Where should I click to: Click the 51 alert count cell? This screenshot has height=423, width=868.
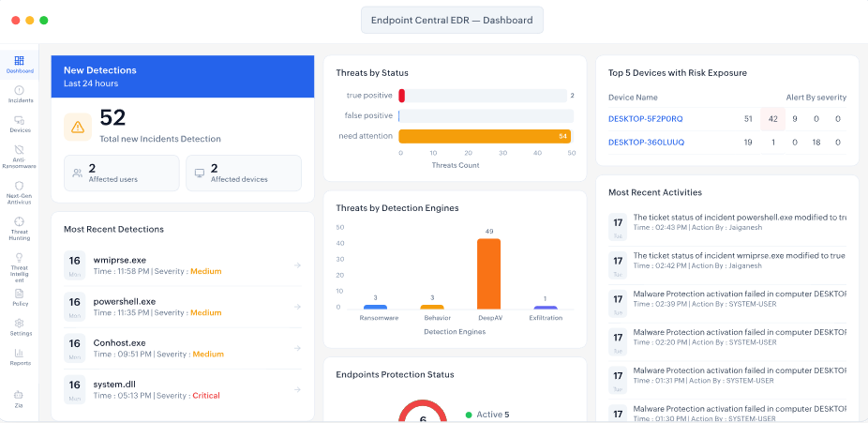(748, 119)
